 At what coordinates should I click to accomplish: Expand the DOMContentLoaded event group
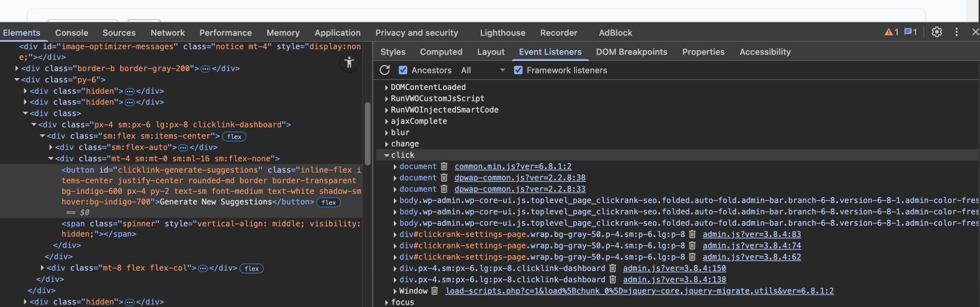tap(387, 88)
